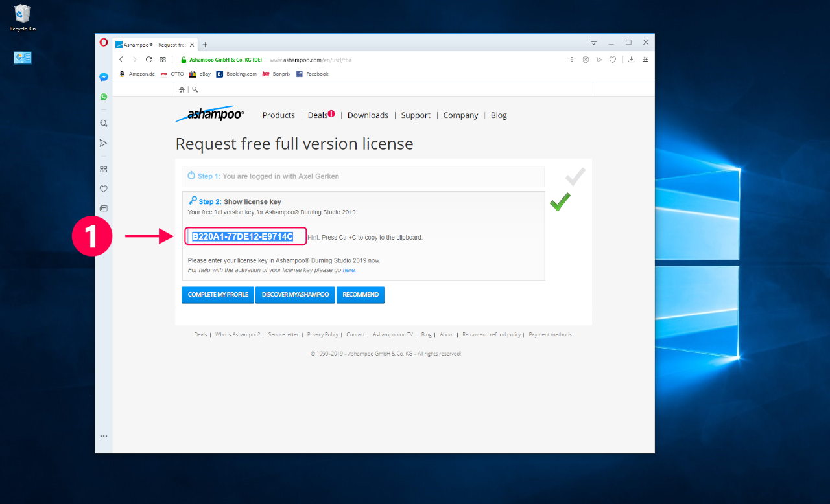Viewport: 830px width, 504px height.
Task: Open the Bonprix bookmark
Action: 277,74
